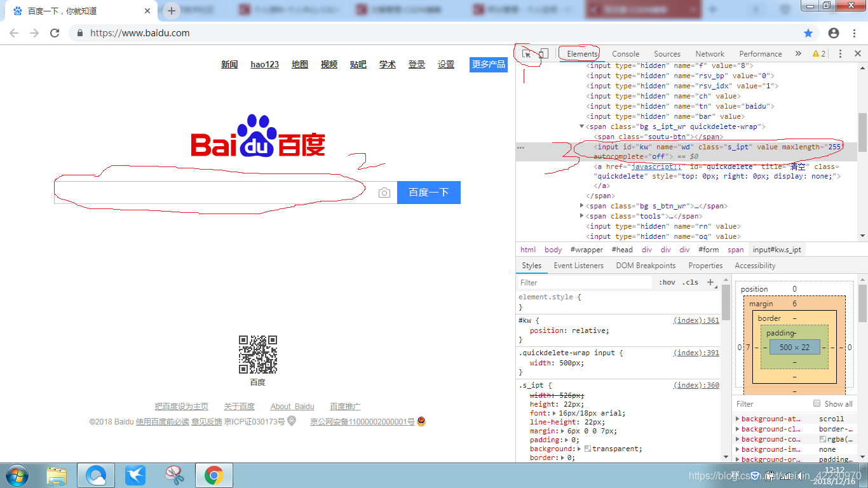Reload the Baidu page
868x488 pixels.
55,33
